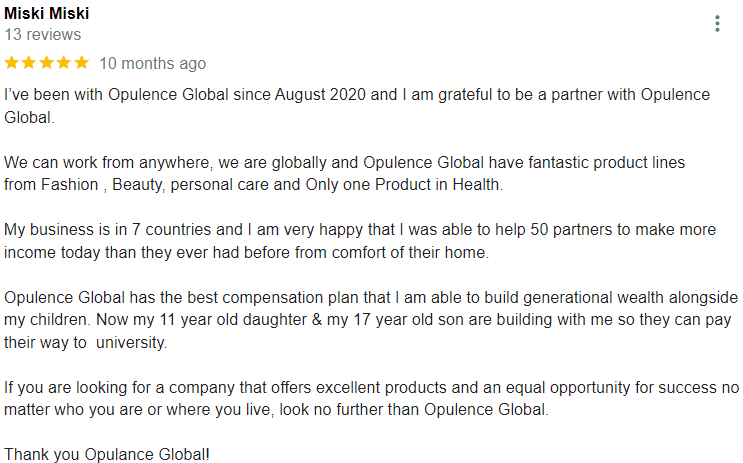The width and height of the screenshot is (743, 463).
Task: Click the "If you are looking for" paragraph
Action: coord(372,398)
